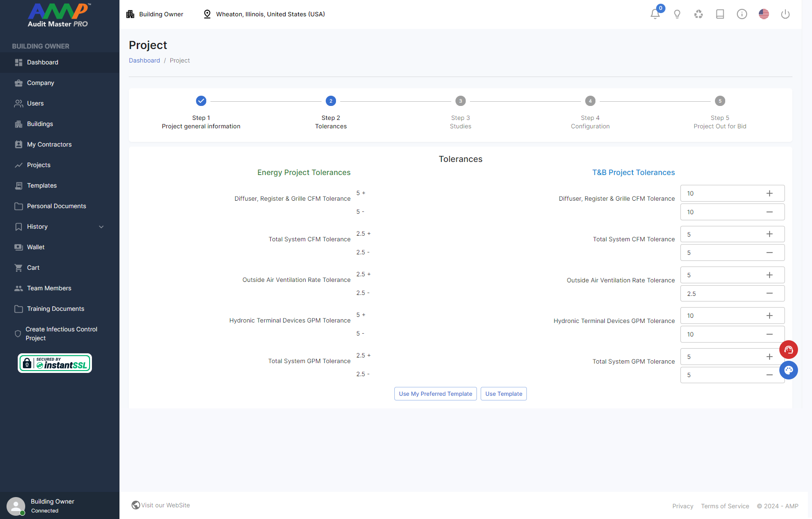Open Wallet from the sidebar
Image resolution: width=812 pixels, height=519 pixels.
[x=35, y=247]
